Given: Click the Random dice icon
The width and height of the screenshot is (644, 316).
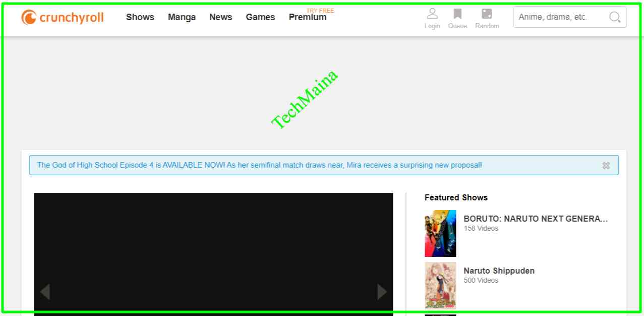Looking at the screenshot, I should [487, 14].
